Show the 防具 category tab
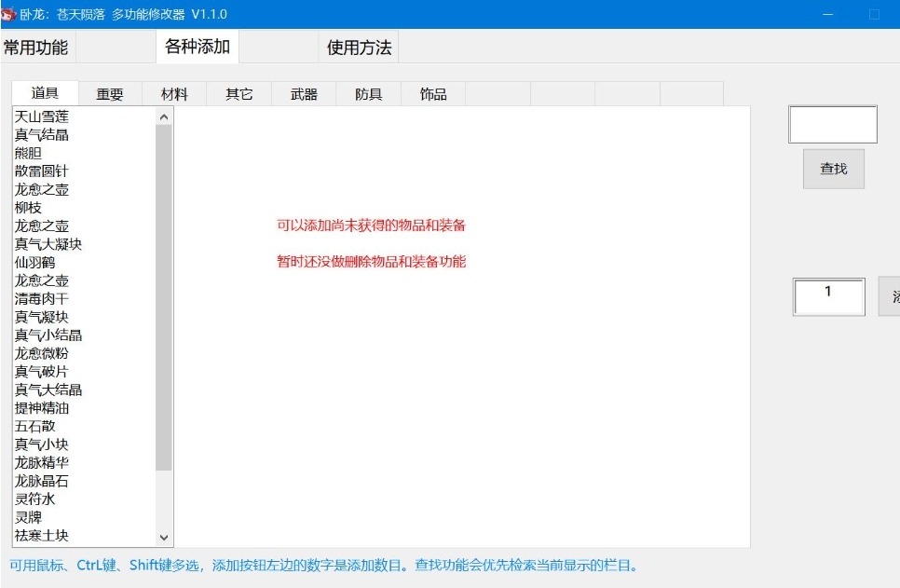This screenshot has height=588, width=900. (x=369, y=94)
